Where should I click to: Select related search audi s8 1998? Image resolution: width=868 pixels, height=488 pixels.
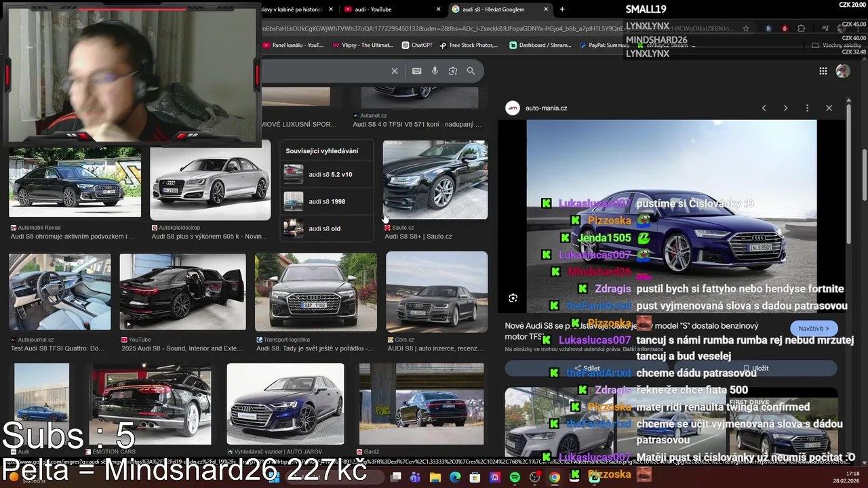[327, 201]
